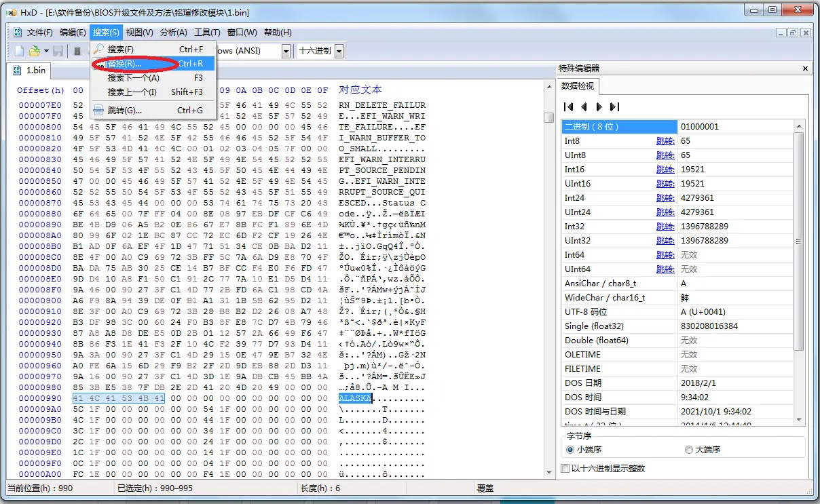This screenshot has height=504, width=820.
Task: Click the magnifier icon beside 搜索(F)
Action: [98, 50]
